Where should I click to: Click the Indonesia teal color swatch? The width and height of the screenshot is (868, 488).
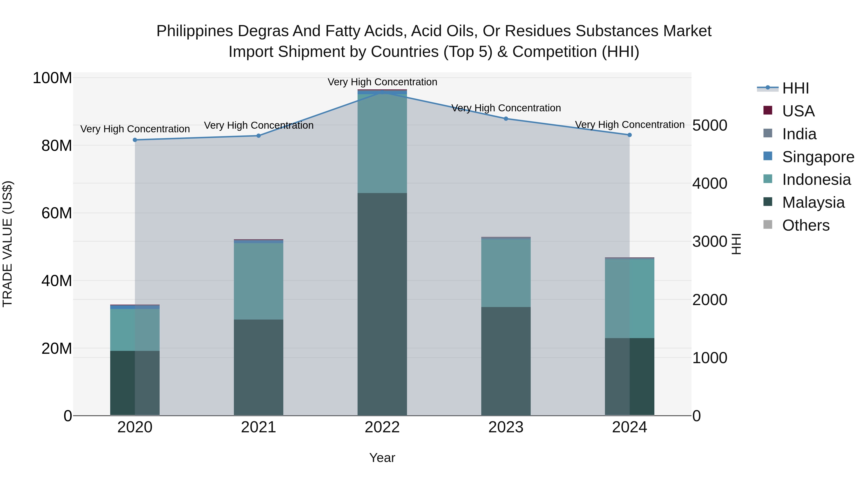[x=768, y=179]
